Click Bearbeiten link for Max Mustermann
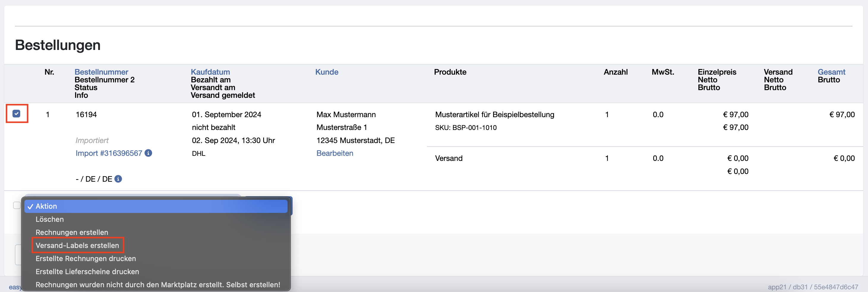 click(335, 153)
